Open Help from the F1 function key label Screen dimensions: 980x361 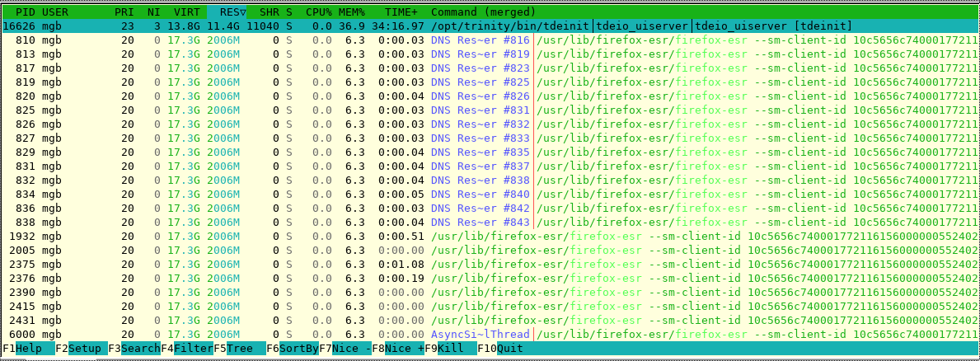(30, 348)
